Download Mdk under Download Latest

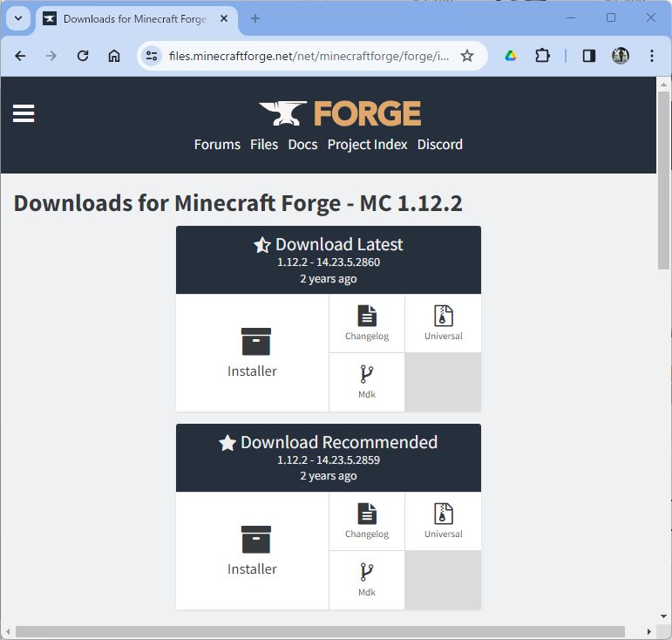coord(367,375)
